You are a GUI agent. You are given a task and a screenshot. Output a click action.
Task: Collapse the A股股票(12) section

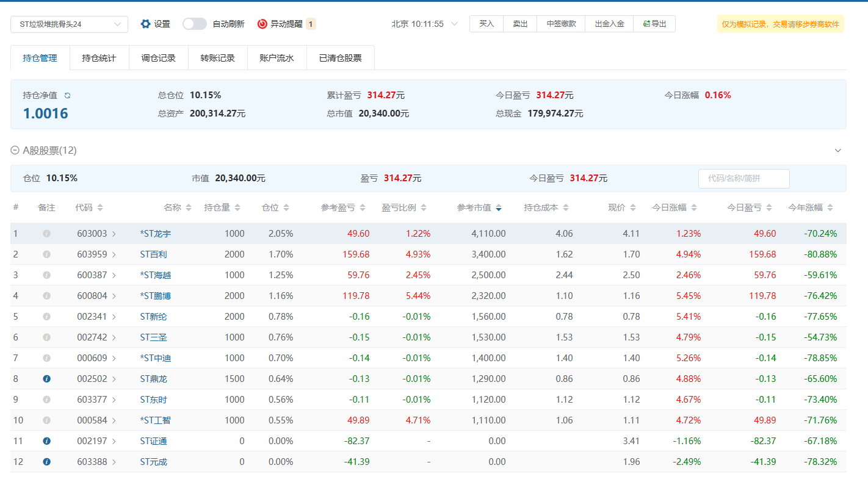[15, 151]
